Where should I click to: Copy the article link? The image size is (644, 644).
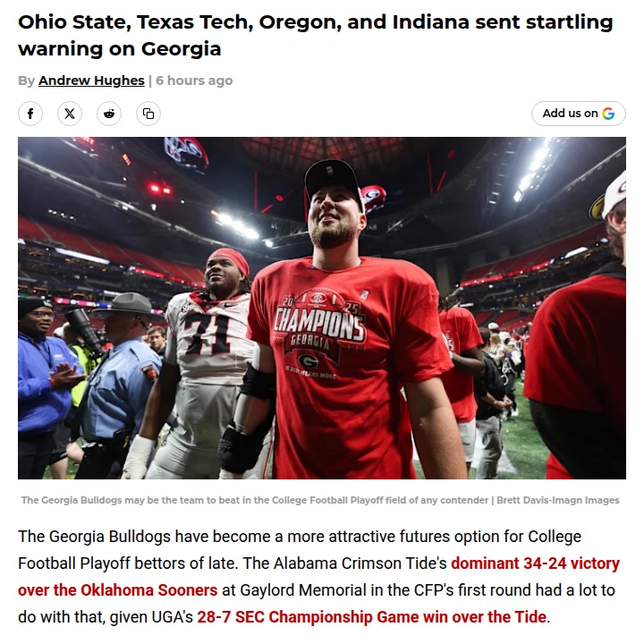pos(148,114)
